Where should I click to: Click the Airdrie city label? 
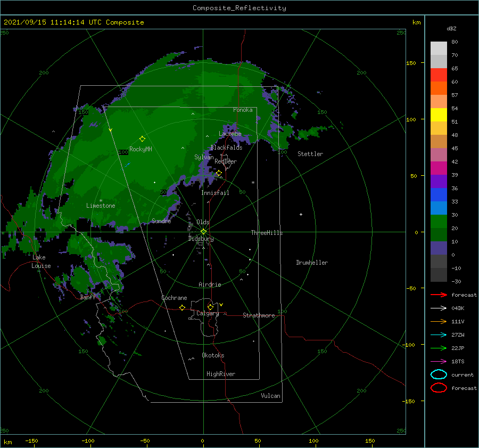(210, 284)
